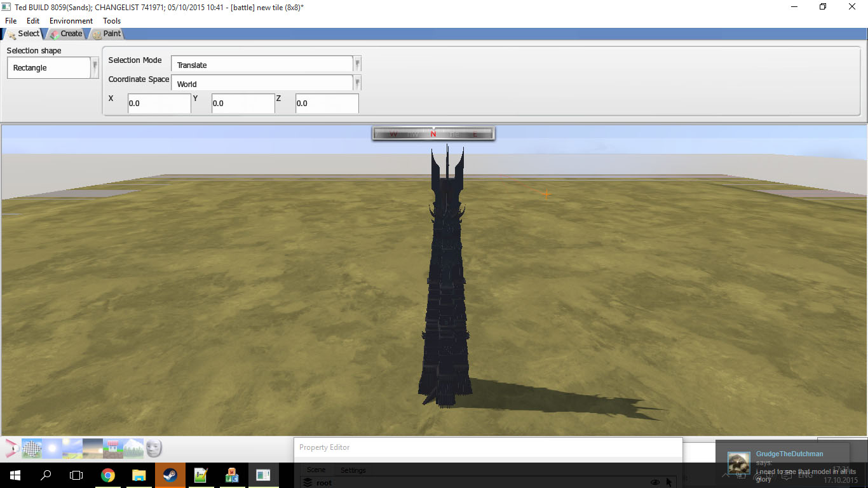The width and height of the screenshot is (868, 488).
Task: Open the Selection shape dropdown arrow
Action: 95,67
